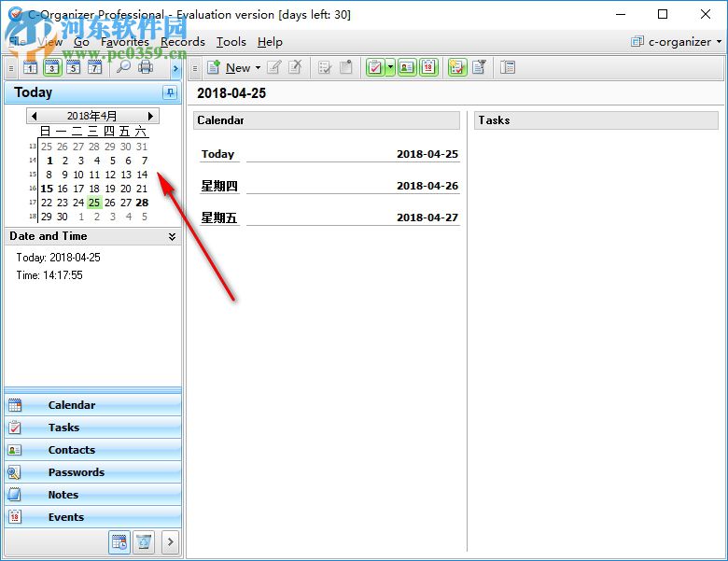Open the search magnifier tool
This screenshot has width=728, height=561.
point(123,67)
